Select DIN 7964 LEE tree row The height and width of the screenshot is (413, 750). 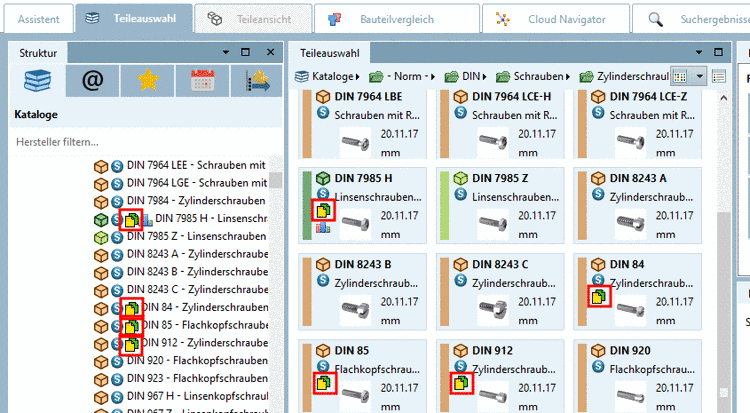click(x=180, y=166)
